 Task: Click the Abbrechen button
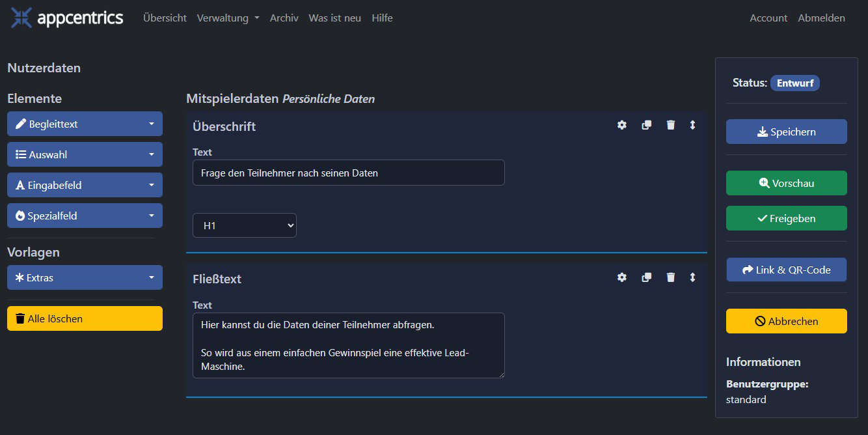(x=787, y=321)
